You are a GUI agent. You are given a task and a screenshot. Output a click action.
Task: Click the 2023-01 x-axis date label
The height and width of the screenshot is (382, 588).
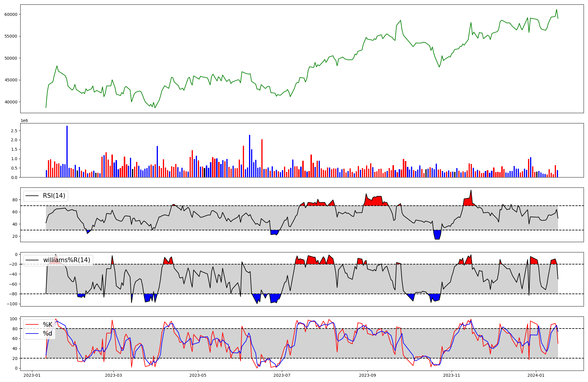point(32,375)
